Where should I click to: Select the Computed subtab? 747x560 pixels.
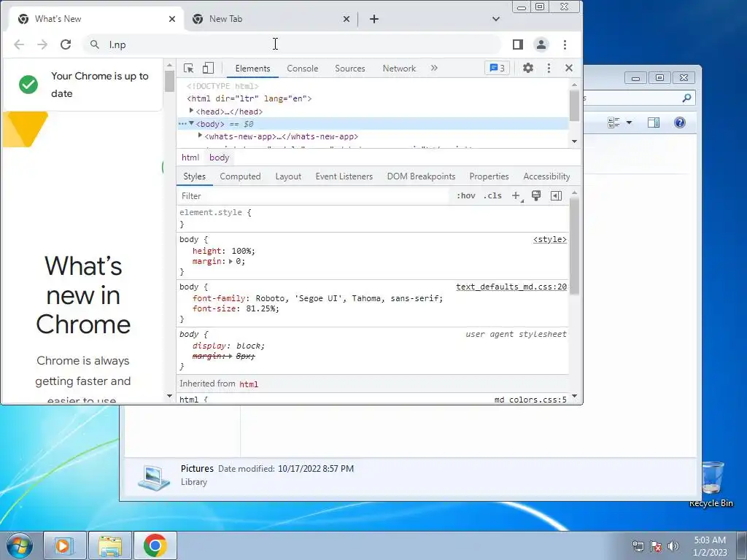240,176
